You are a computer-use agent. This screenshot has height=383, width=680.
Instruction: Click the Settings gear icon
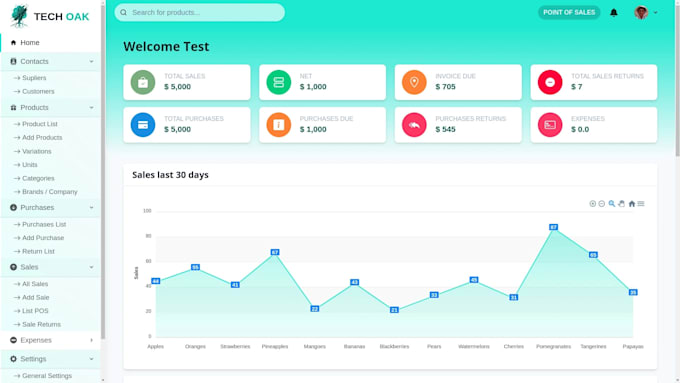13,359
